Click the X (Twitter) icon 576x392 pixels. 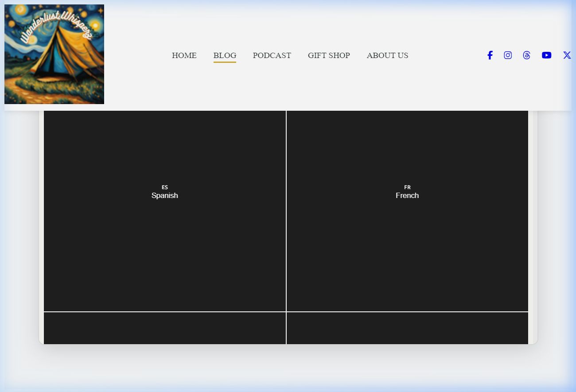(567, 55)
